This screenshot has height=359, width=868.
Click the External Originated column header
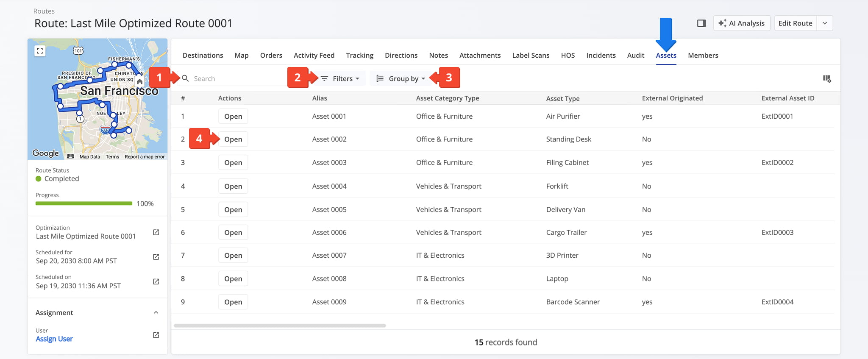point(672,98)
